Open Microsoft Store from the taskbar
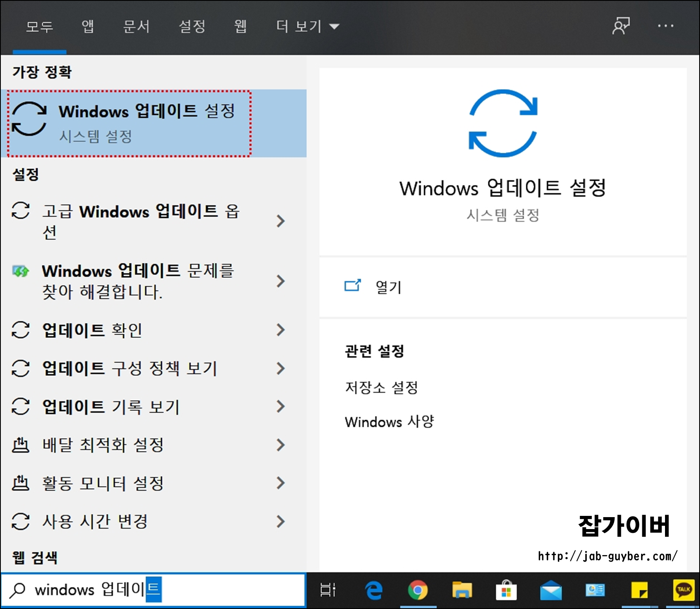This screenshot has width=700, height=609. (x=506, y=590)
